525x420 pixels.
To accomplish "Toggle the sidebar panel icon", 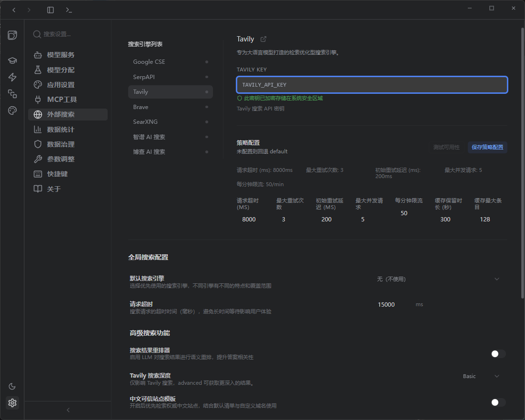I will coord(50,10).
